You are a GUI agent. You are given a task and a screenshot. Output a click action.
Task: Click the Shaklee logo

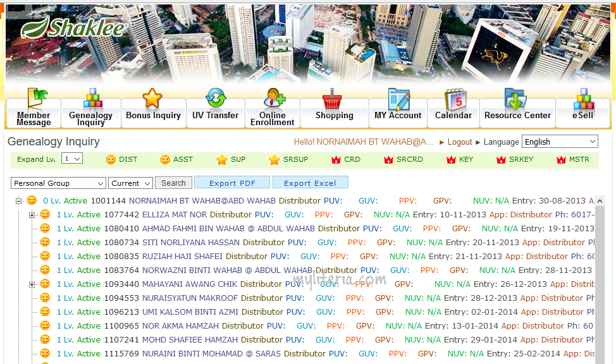click(74, 28)
